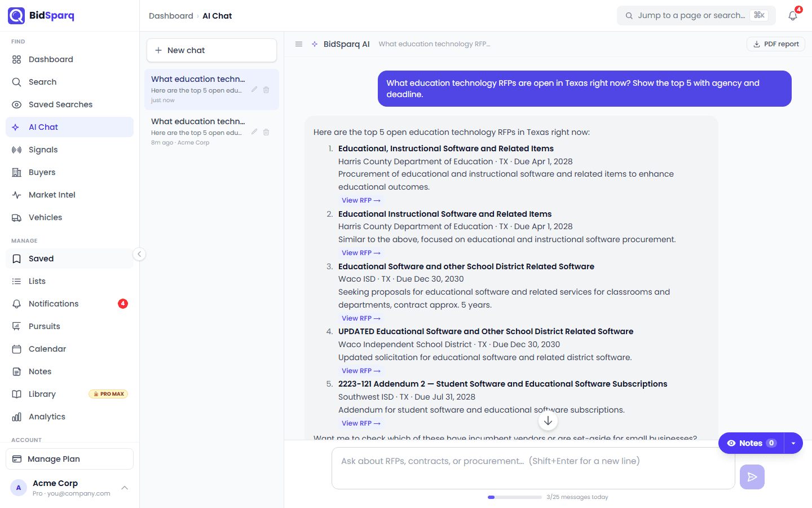Click the Pursuits icon

coord(17,326)
